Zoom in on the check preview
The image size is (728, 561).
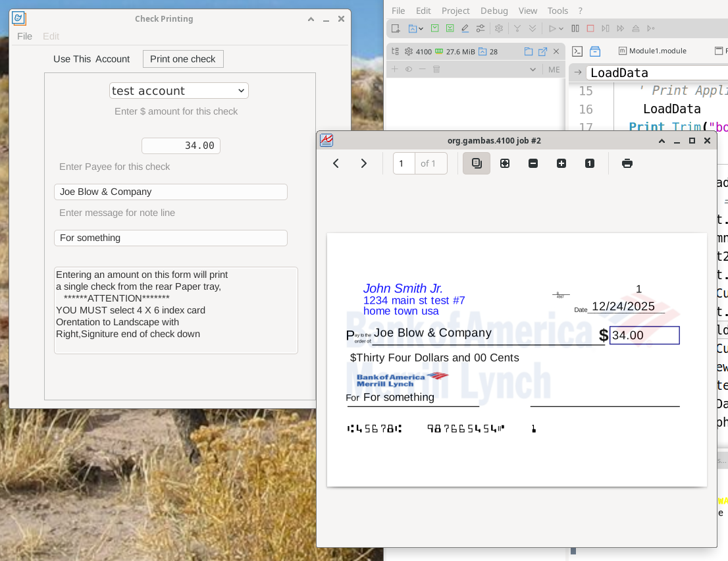pyautogui.click(x=561, y=163)
